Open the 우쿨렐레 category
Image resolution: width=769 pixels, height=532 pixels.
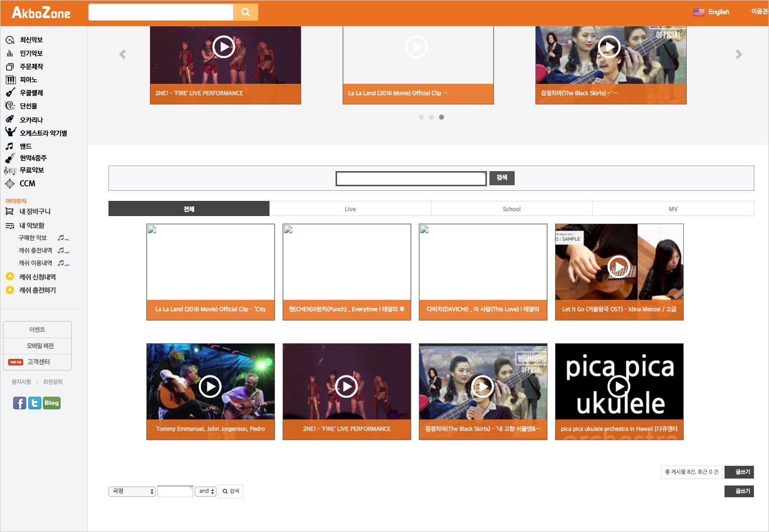pyautogui.click(x=31, y=93)
